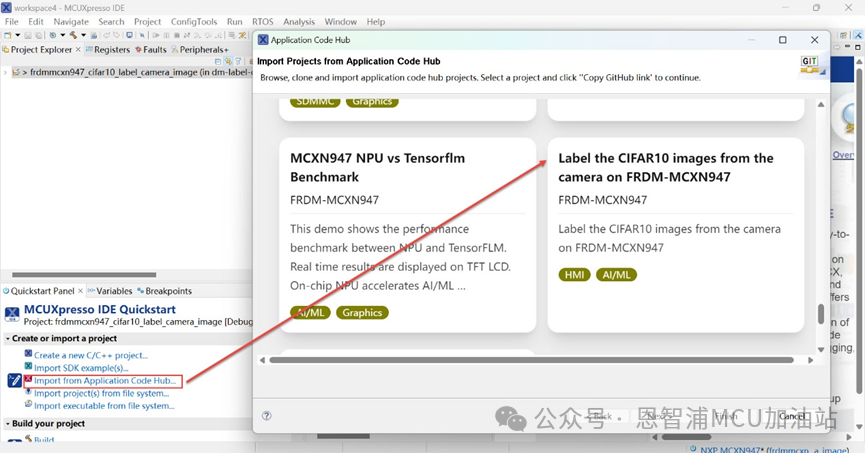Image resolution: width=865 pixels, height=453 pixels.
Task: Click the hammer Build toolbar icon
Action: [x=73, y=35]
